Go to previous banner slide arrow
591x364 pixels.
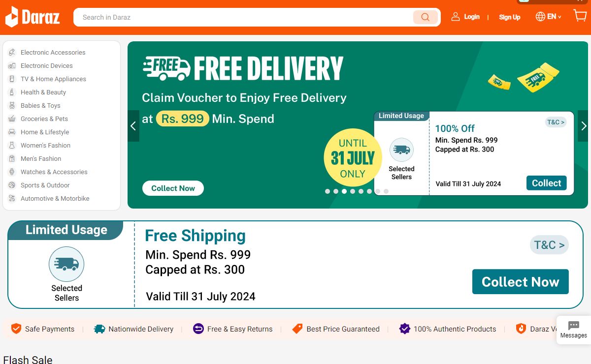pyautogui.click(x=133, y=126)
